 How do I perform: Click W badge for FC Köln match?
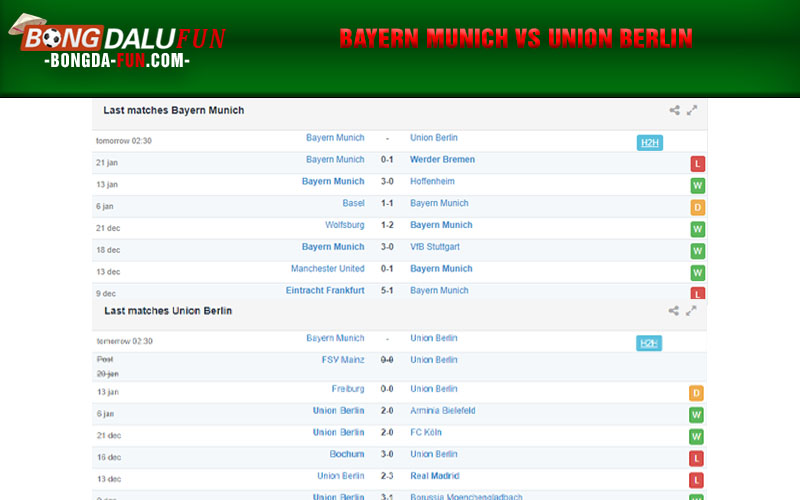(696, 437)
